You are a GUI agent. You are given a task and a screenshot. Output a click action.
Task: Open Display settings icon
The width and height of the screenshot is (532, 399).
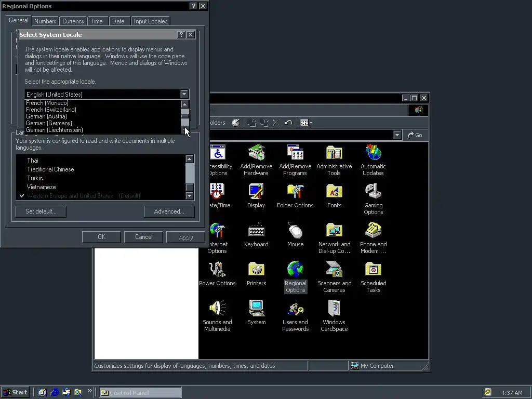click(x=256, y=196)
